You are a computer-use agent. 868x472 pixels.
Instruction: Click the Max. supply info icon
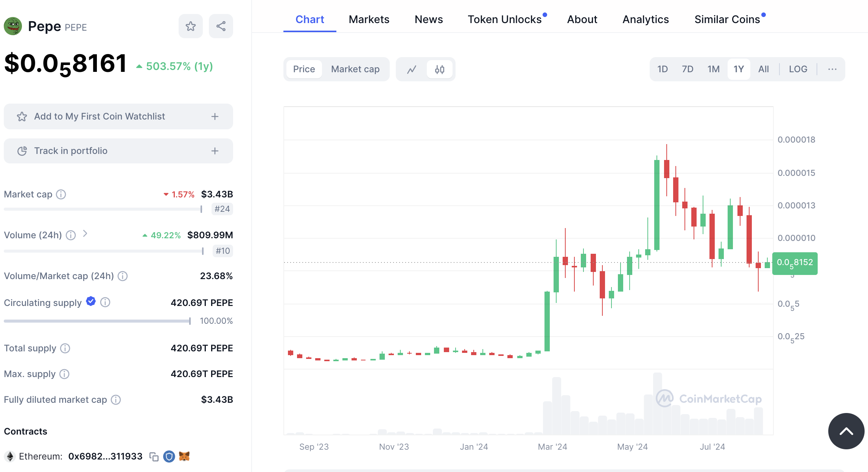(65, 374)
